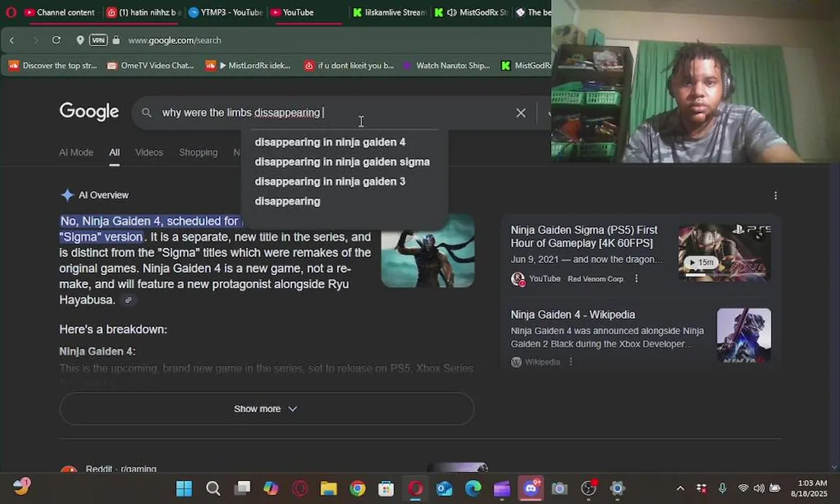
Task: Open taskbar Search magnifier
Action: click(x=213, y=489)
